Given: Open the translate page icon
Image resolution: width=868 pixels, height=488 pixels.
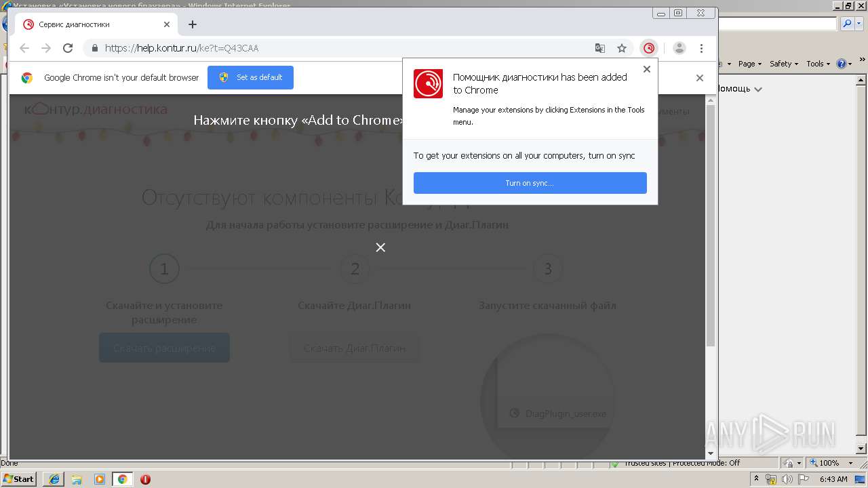Looking at the screenshot, I should pyautogui.click(x=600, y=48).
